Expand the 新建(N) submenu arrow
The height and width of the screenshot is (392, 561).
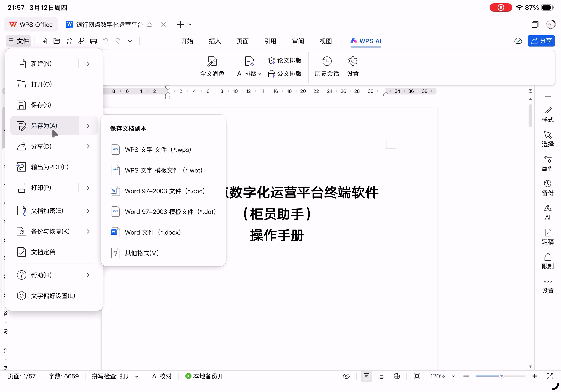(88, 63)
